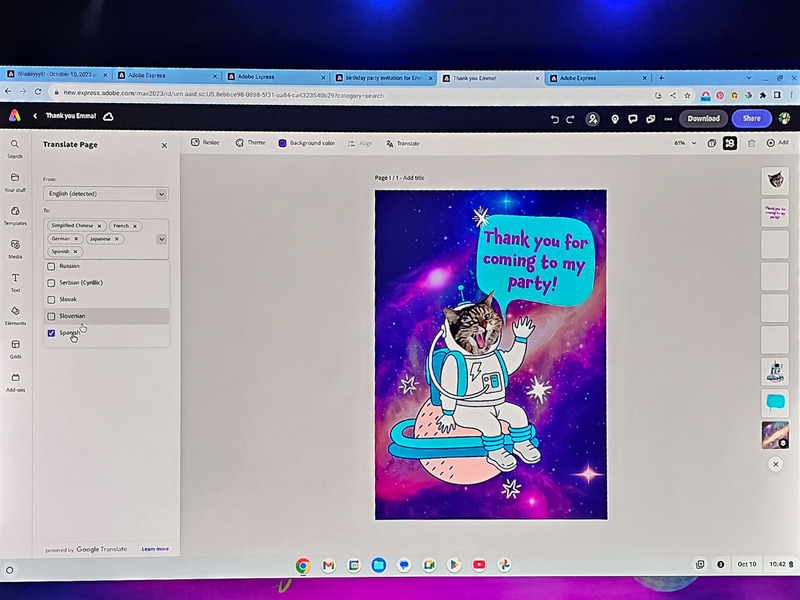Open the English (detected) source language dropdown
This screenshot has height=600, width=800.
click(x=105, y=193)
